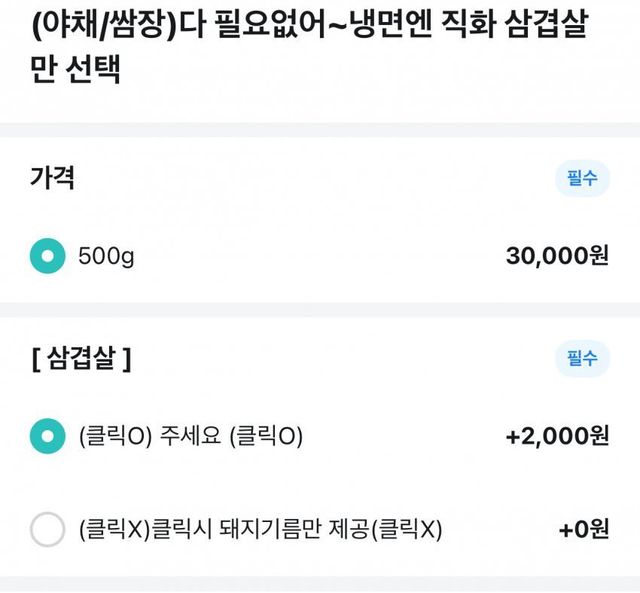The height and width of the screenshot is (593, 640).
Task: Tap the +2,000원 surcharge amount
Action: point(557,436)
